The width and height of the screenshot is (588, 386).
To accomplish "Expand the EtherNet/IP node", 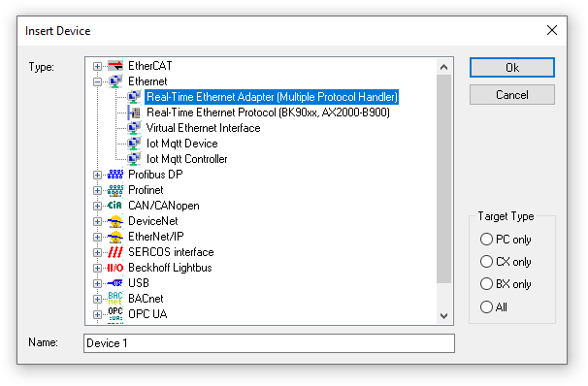I will [97, 237].
